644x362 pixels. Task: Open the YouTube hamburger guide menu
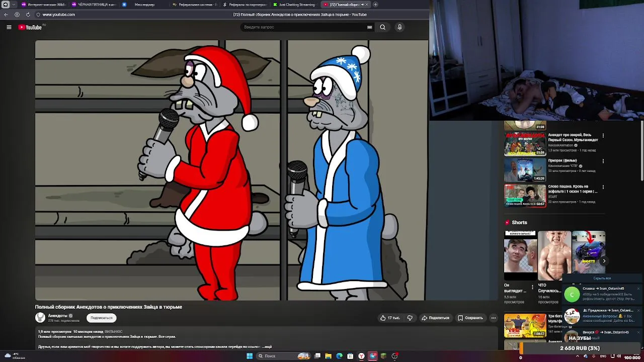(9, 27)
